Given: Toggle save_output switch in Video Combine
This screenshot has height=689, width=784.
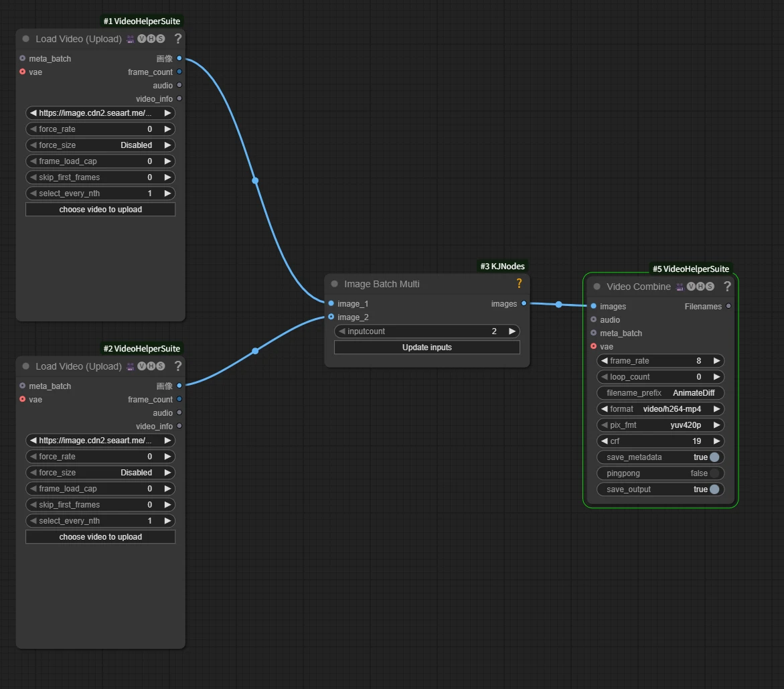Looking at the screenshot, I should pyautogui.click(x=714, y=489).
